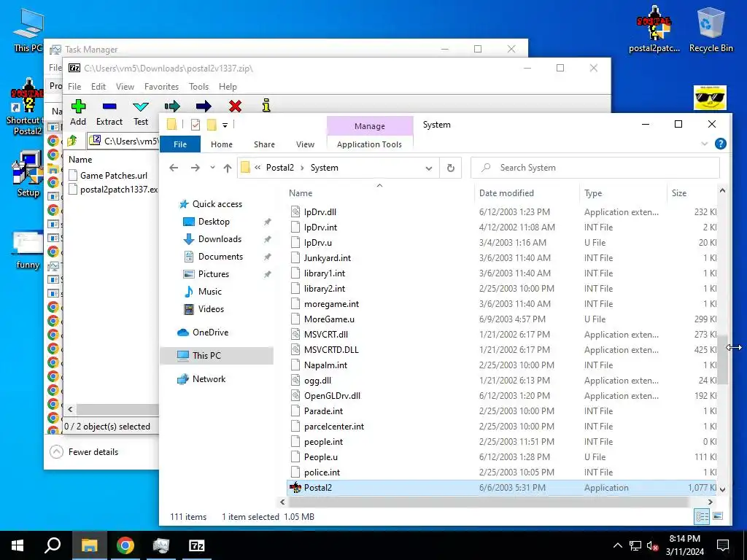Go back in Explorer navigation
The image size is (747, 560).
pyautogui.click(x=174, y=168)
